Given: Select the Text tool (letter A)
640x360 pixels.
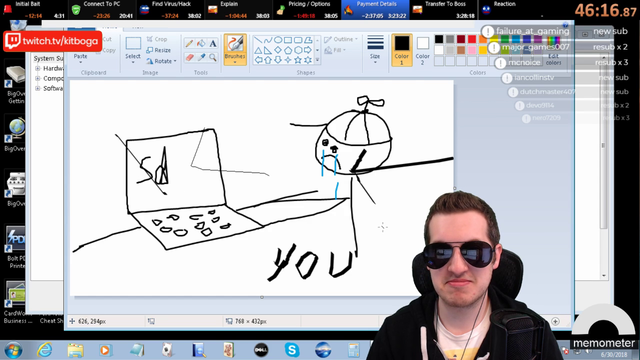Looking at the screenshot, I should [213, 43].
